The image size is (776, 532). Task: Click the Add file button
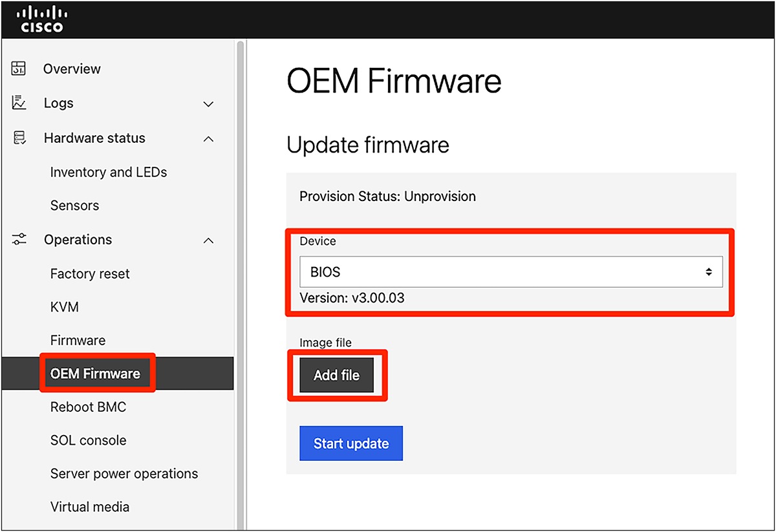point(336,376)
